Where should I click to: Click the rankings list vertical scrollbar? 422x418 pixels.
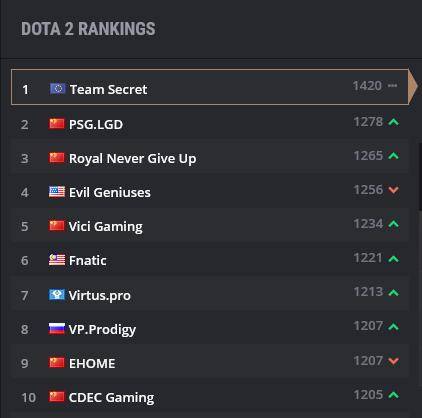click(420, 177)
